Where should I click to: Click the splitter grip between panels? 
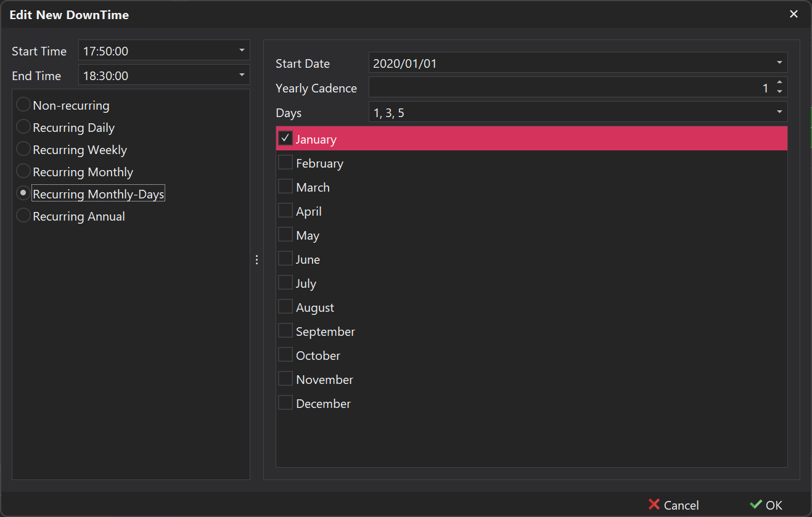pos(256,259)
